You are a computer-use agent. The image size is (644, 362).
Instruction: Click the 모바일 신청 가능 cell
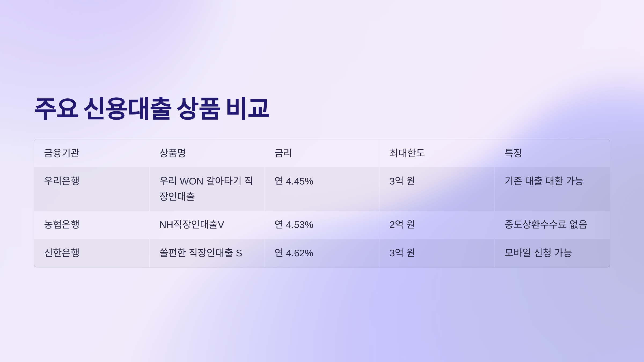coord(538,253)
